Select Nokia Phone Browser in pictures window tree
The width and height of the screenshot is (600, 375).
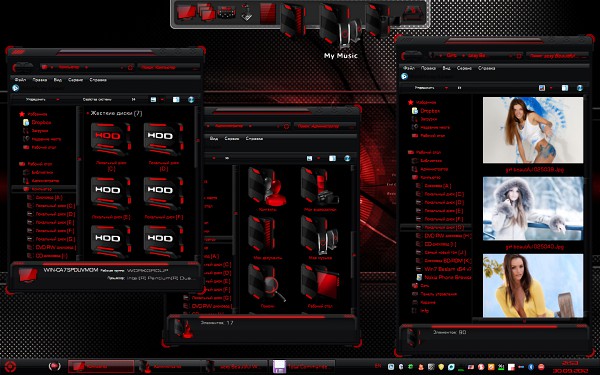pyautogui.click(x=443, y=277)
